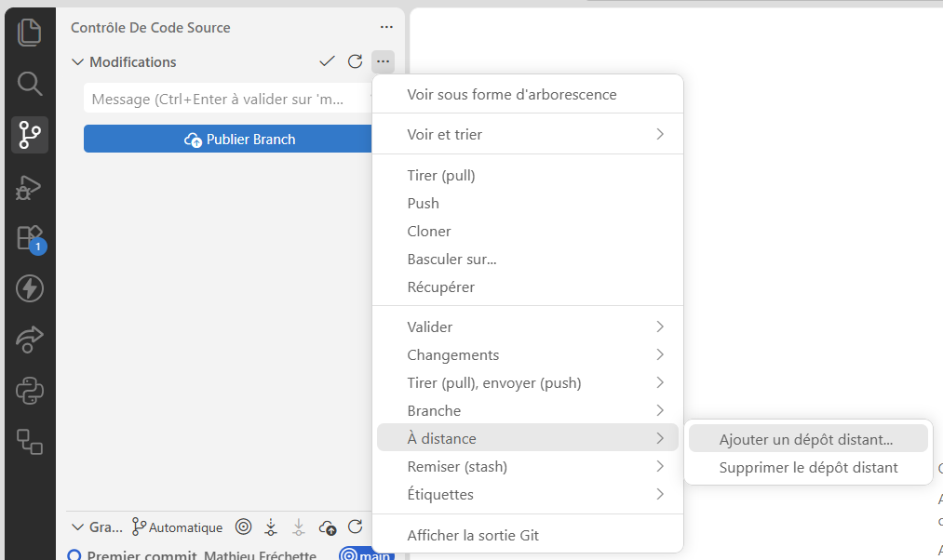Image resolution: width=943 pixels, height=560 pixels.
Task: Choose Voir sous forme d'arborescence
Action: (x=528, y=94)
